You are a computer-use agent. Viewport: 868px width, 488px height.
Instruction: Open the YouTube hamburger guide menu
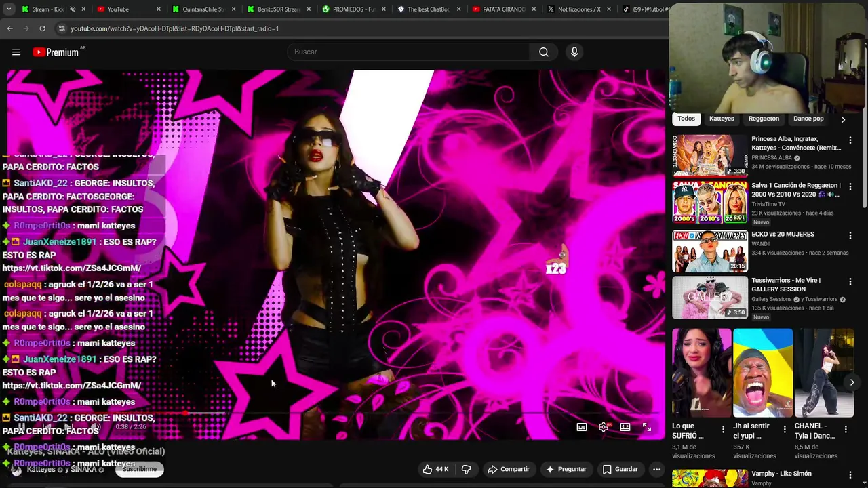(16, 52)
